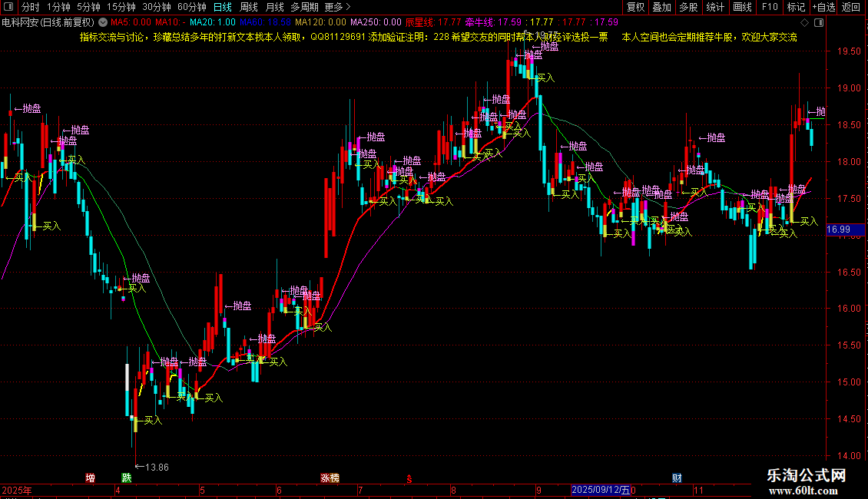This screenshot has height=499, width=868.
Task: Switch to 月线 monthly chart
Action: (x=274, y=7)
